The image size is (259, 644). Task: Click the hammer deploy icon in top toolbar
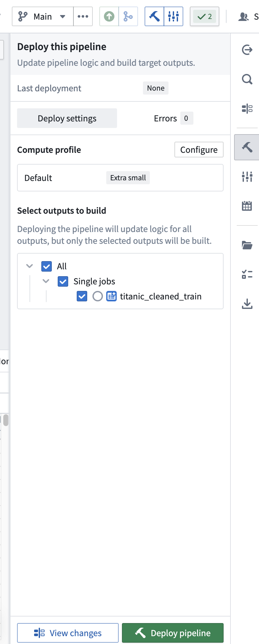click(x=154, y=16)
